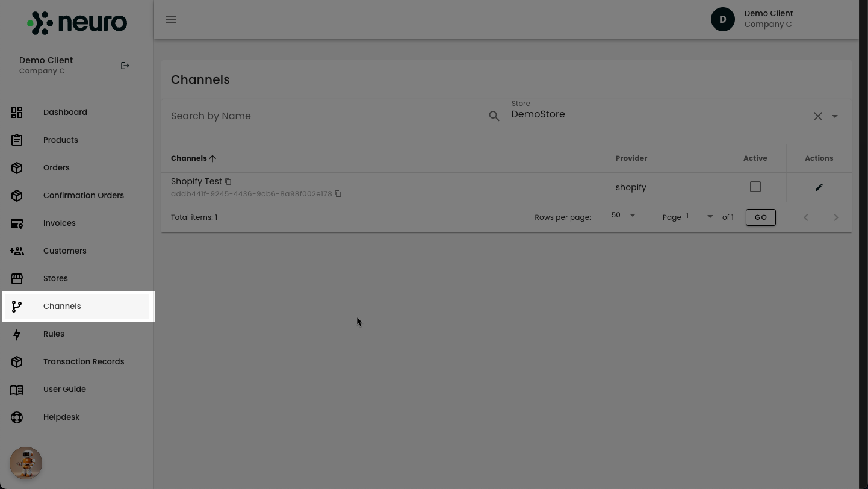Viewport: 868px width, 489px height.
Task: Copy the channel ID string
Action: [x=338, y=194]
